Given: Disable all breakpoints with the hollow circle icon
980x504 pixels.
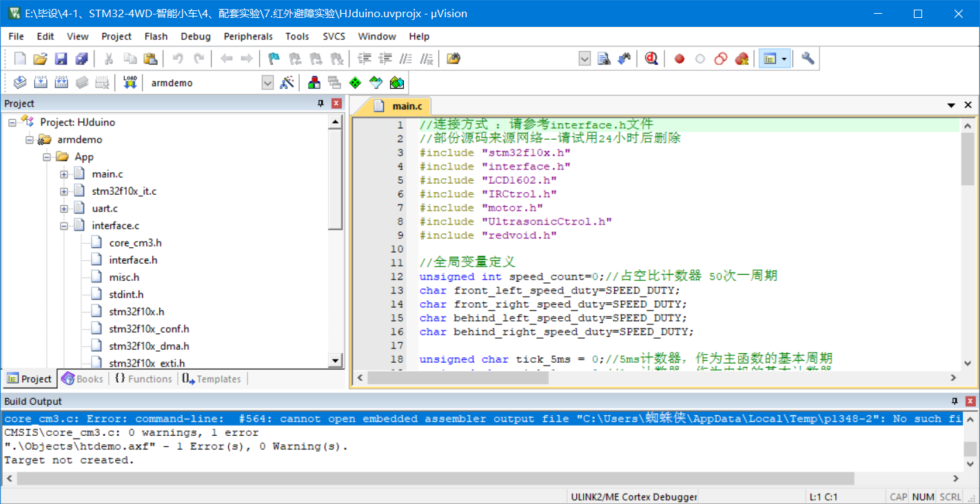Looking at the screenshot, I should 700,59.
